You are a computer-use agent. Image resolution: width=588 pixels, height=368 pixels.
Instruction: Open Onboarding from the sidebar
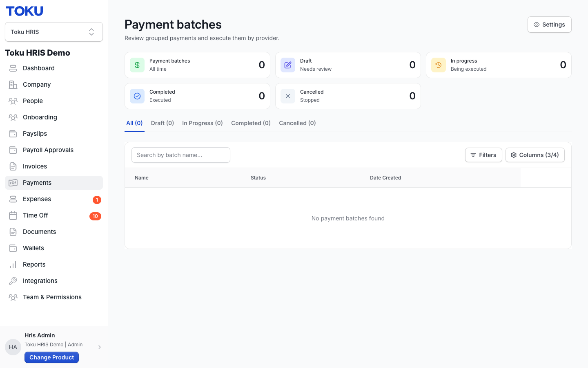click(54, 117)
